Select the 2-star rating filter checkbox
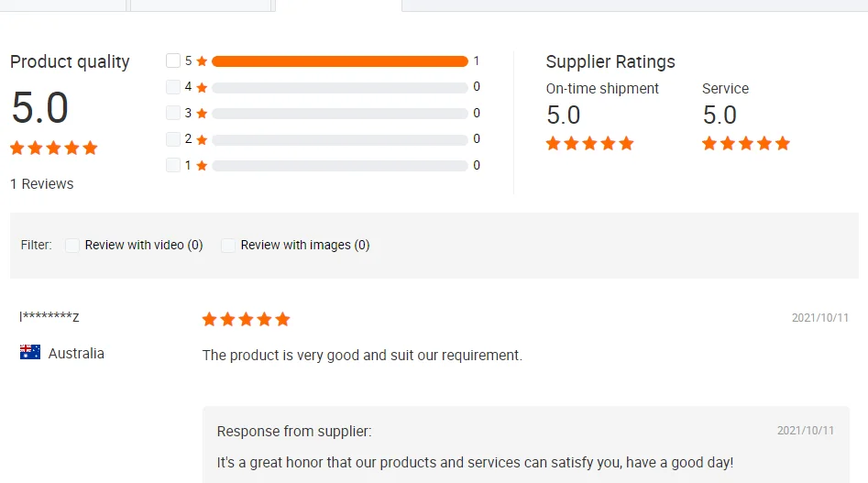Image resolution: width=868 pixels, height=483 pixels. (173, 139)
